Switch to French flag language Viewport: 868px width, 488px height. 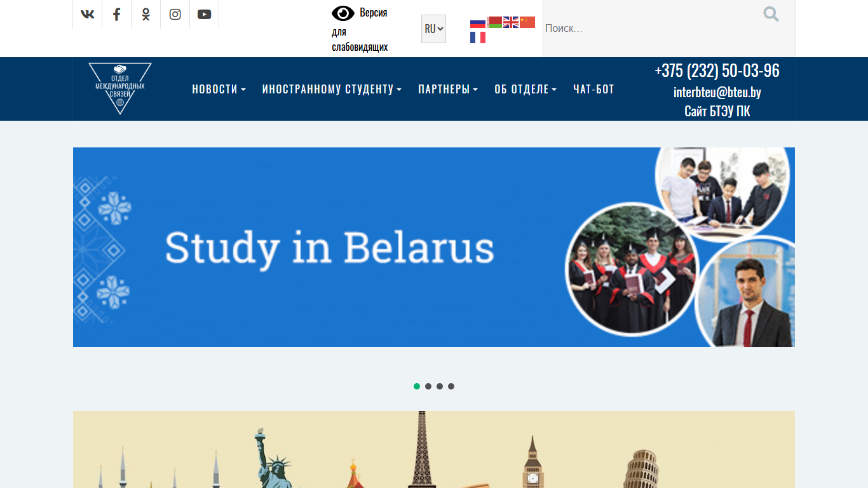pyautogui.click(x=478, y=37)
